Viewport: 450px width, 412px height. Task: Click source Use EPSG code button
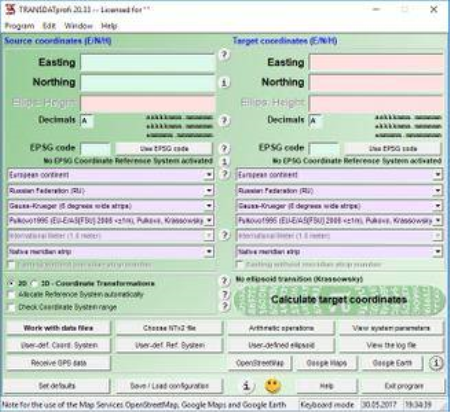(164, 149)
